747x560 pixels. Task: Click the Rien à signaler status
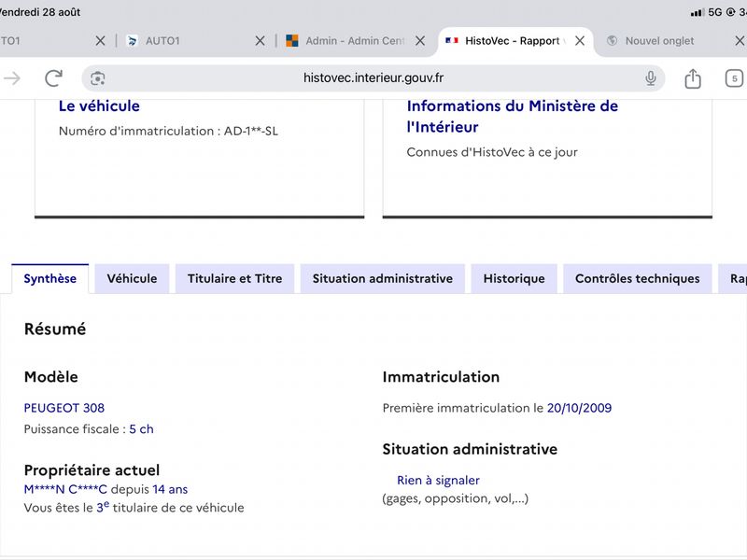[438, 480]
